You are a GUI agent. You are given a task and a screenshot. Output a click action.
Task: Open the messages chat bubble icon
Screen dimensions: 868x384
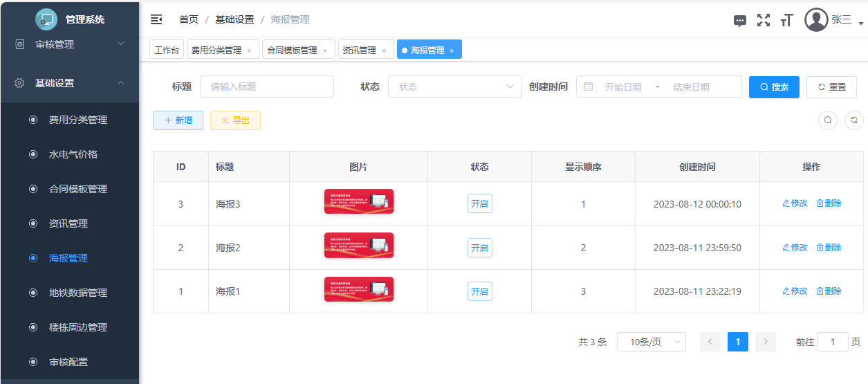coord(740,21)
